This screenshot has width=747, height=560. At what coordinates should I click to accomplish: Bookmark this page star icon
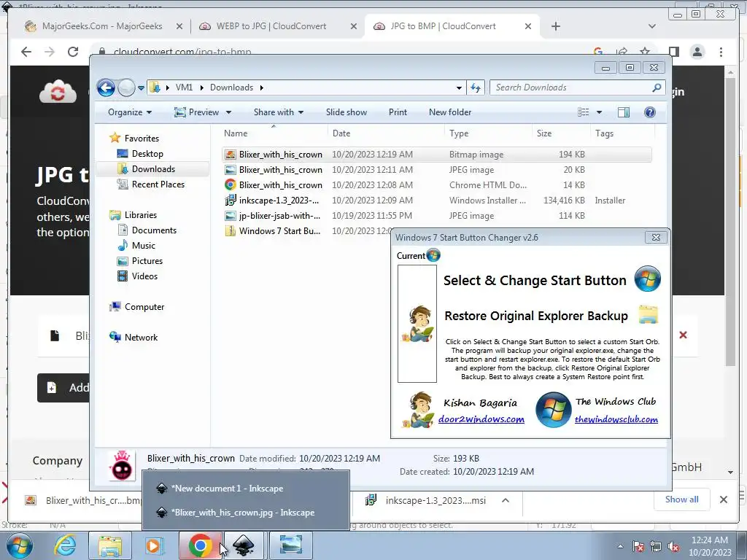point(645,52)
